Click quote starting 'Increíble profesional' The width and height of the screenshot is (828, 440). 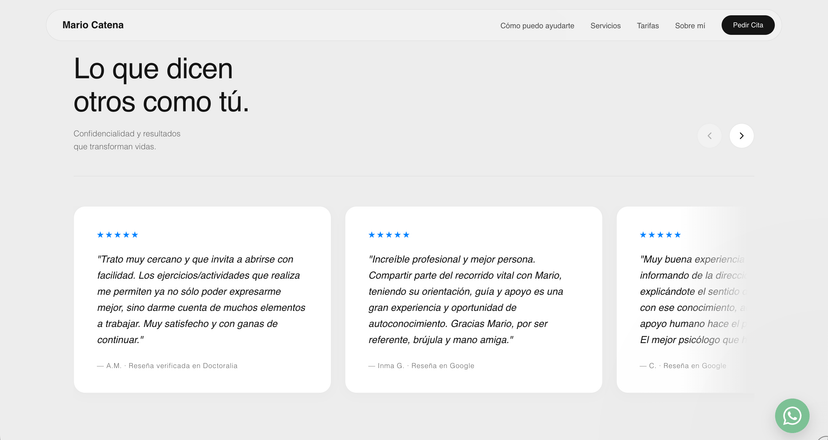coord(466,299)
